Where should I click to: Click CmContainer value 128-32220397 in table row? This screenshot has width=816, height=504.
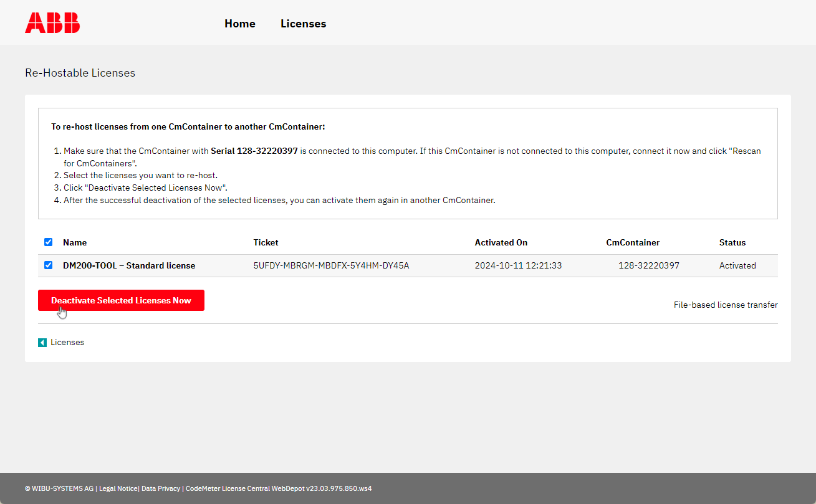649,265
